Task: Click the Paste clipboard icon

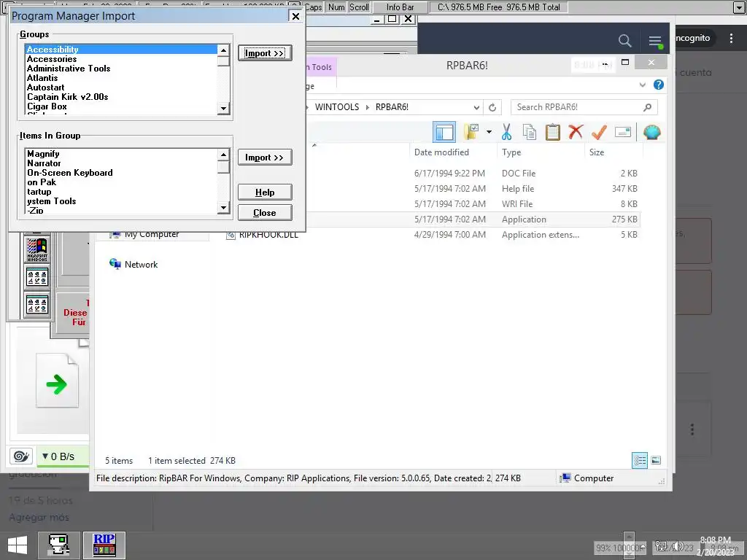Action: click(553, 132)
